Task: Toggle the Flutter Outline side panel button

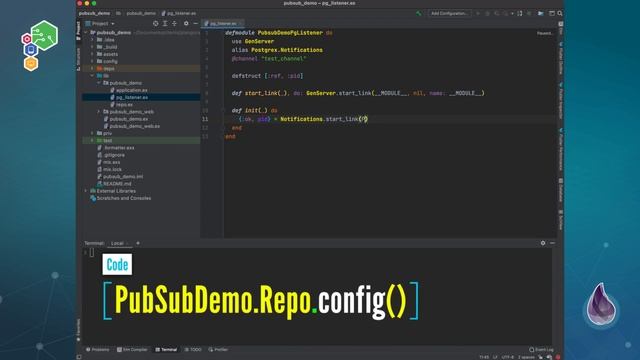Action: click(x=561, y=58)
